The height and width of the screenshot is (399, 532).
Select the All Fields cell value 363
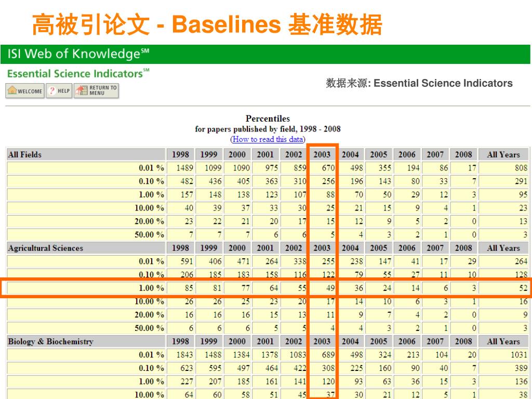pos(271,181)
